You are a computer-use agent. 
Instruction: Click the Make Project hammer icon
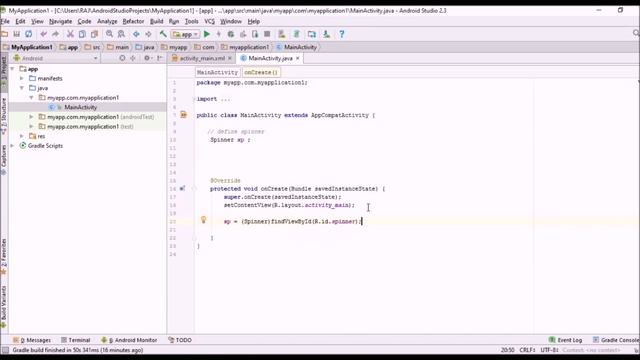click(x=163, y=34)
